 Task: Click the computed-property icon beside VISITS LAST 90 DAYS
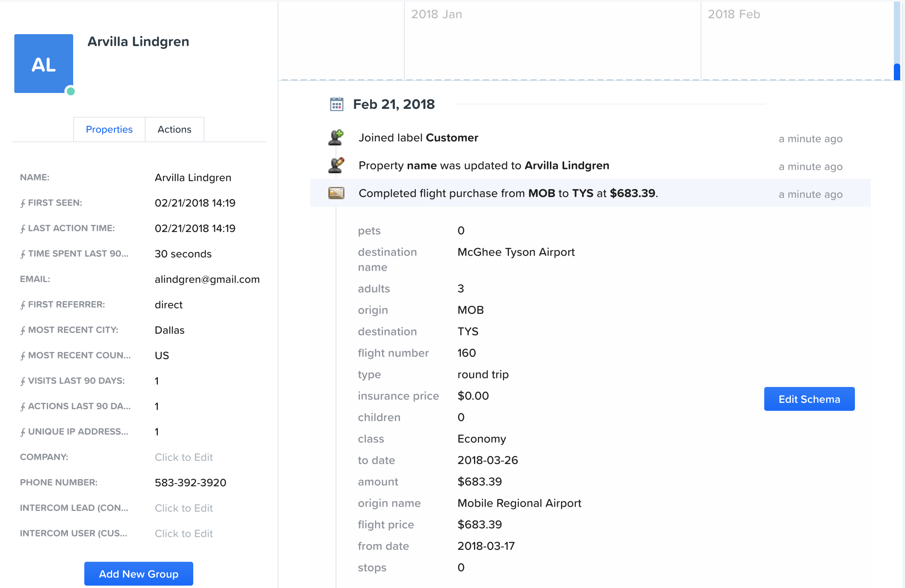tap(23, 381)
